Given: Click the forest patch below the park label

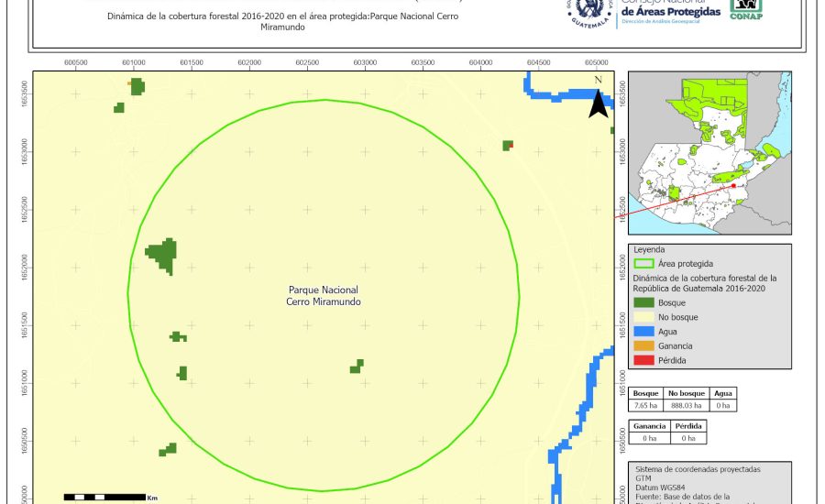Looking at the screenshot, I should click(357, 367).
